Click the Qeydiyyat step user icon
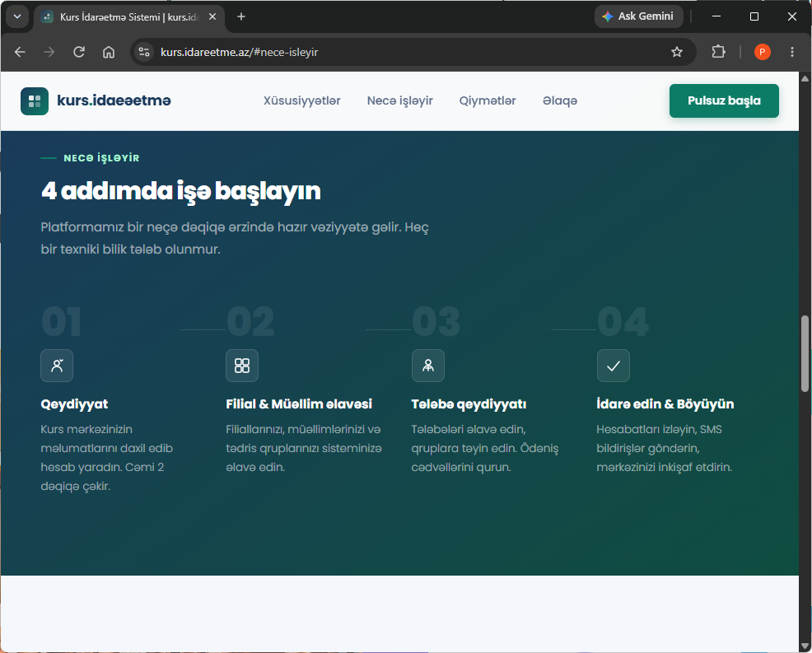 [57, 366]
